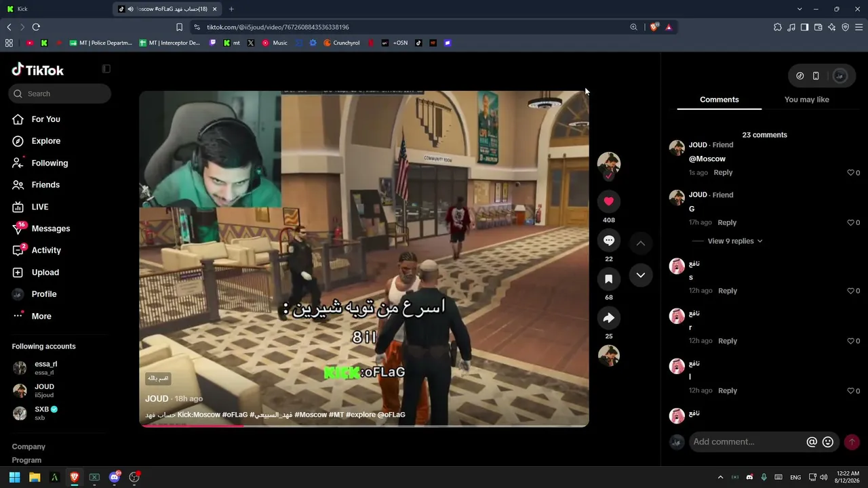Post comment with the red arrow button

tap(852, 442)
